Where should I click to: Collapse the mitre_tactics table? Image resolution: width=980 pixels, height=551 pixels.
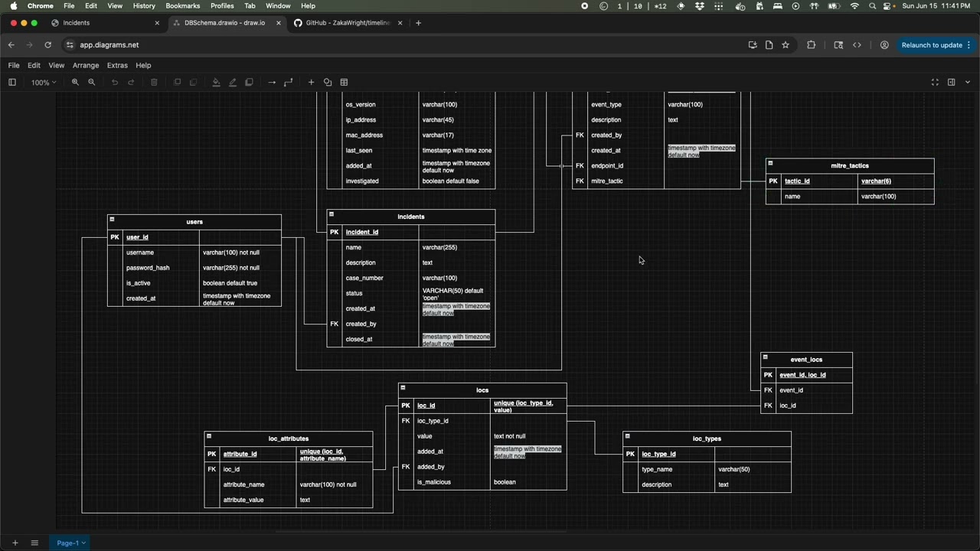770,163
